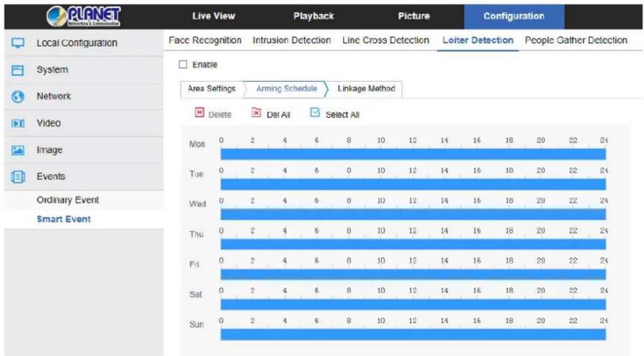This screenshot has width=644, height=356.
Task: Click the Tue day label
Action: tap(196, 174)
